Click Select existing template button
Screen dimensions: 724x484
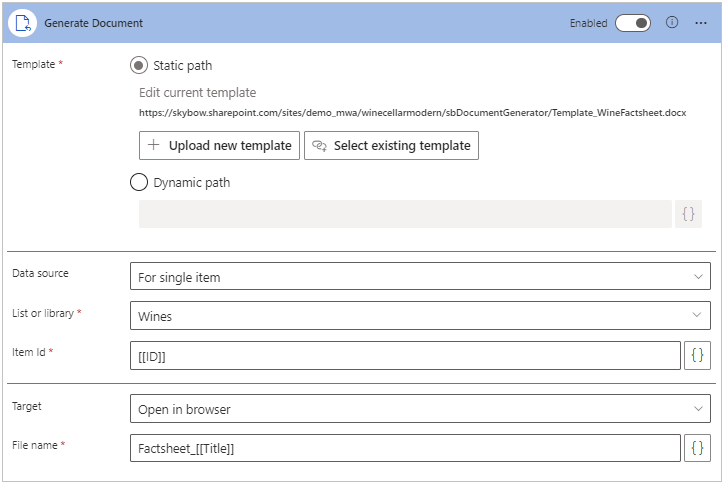(x=391, y=145)
